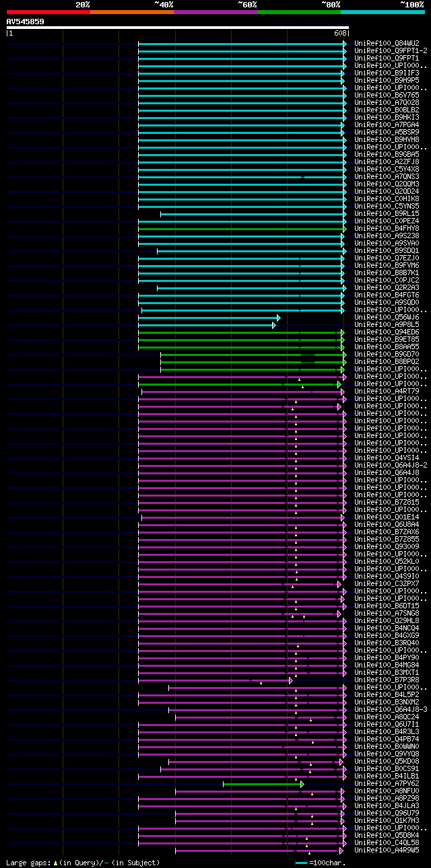Image resolution: width=431 pixels, height=868 pixels.
Task: Select the UniRef100_B9SDQ1 label
Action: [387, 250]
